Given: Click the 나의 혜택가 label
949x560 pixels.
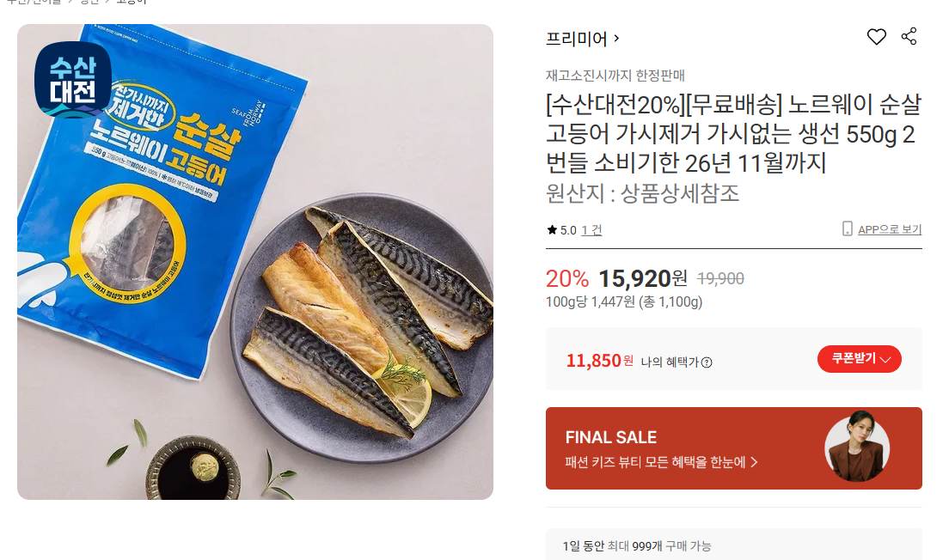Looking at the screenshot, I should pyautogui.click(x=670, y=362).
